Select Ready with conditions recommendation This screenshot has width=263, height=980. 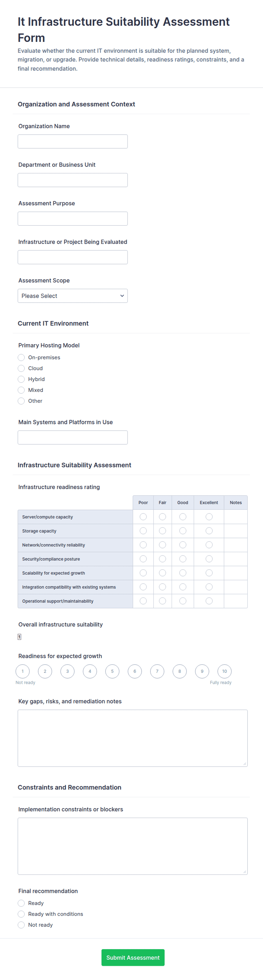coord(21,914)
